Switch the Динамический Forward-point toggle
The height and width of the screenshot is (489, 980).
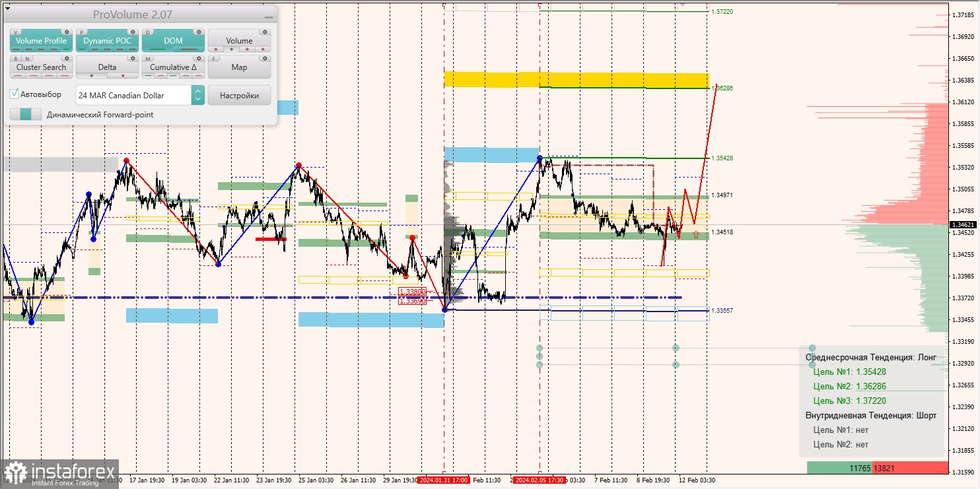(26, 114)
